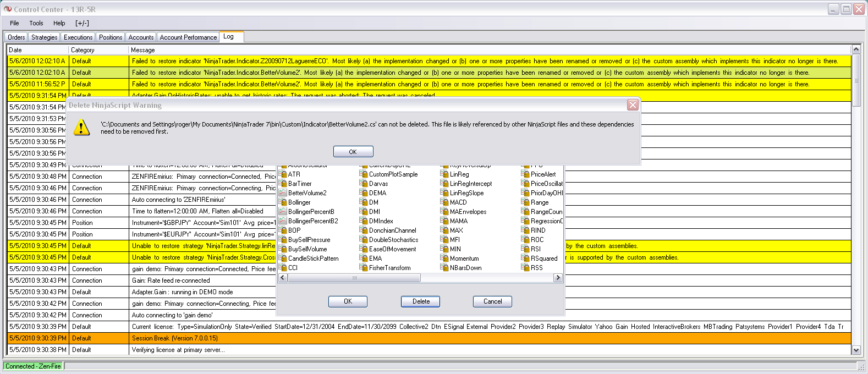Click the ATR indicator file icon

coord(283,174)
